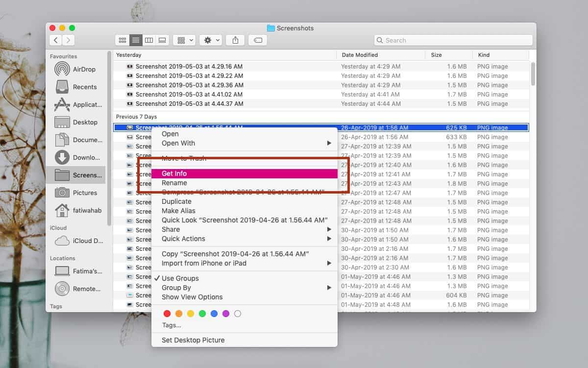This screenshot has height=368, width=588.
Task: Open Tags… in the context menu
Action: tap(245, 325)
